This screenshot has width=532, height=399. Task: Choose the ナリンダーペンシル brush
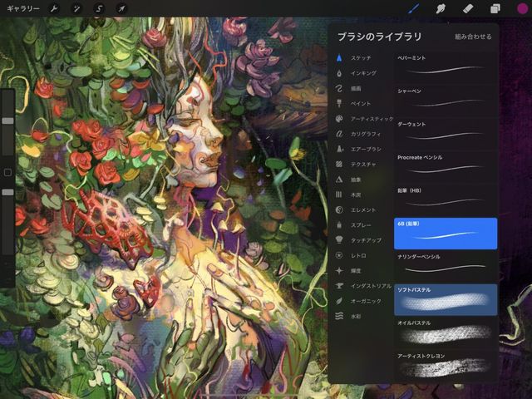(446, 266)
